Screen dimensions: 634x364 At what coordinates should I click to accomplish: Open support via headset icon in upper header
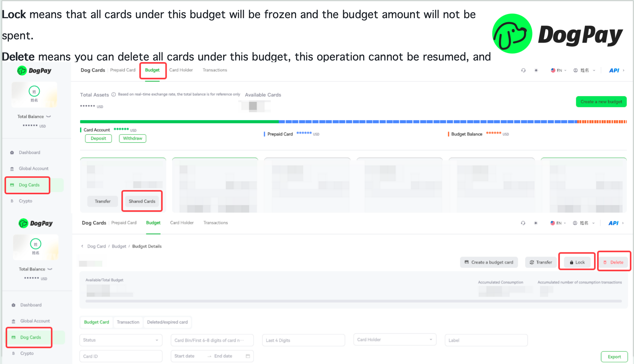click(x=523, y=70)
